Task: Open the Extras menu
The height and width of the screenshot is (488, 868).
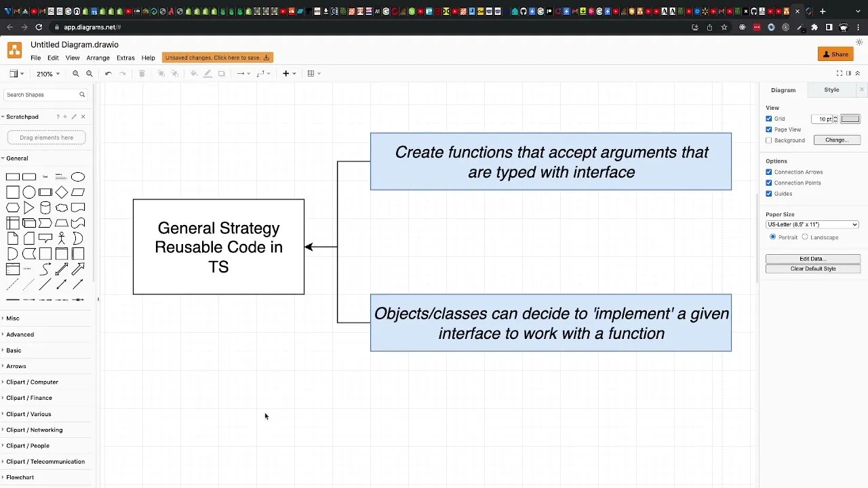Action: click(125, 58)
